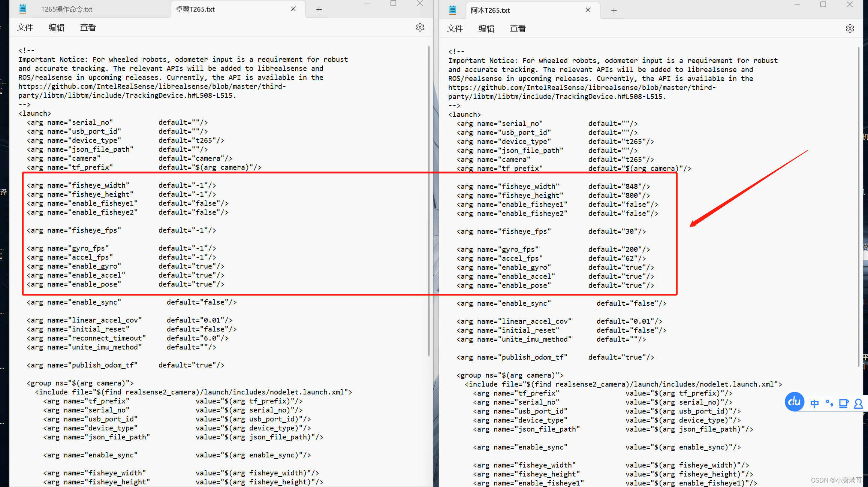Close the 卓翼T265.txt tab
The image size is (868, 487).
coord(293,9)
